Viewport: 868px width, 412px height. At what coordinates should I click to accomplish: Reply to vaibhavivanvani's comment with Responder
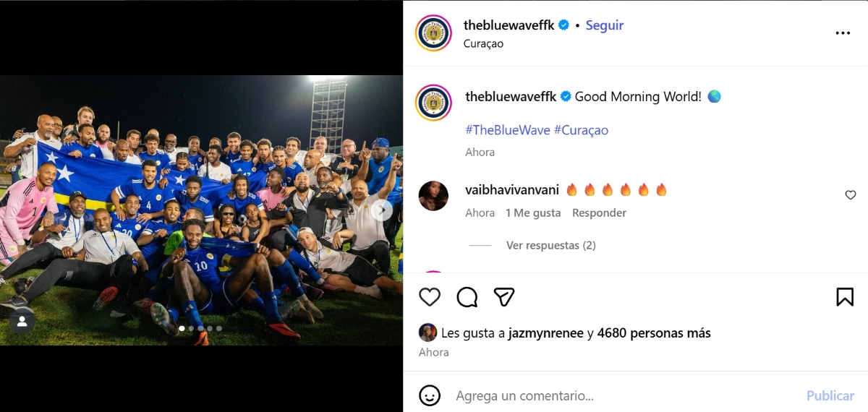coord(599,213)
